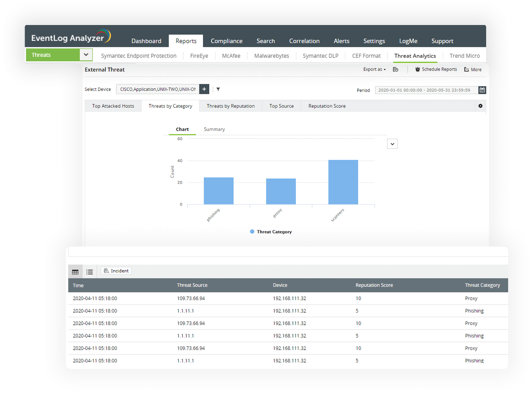Switch to Threats by Reputation tab
532x393 pixels.
click(230, 106)
